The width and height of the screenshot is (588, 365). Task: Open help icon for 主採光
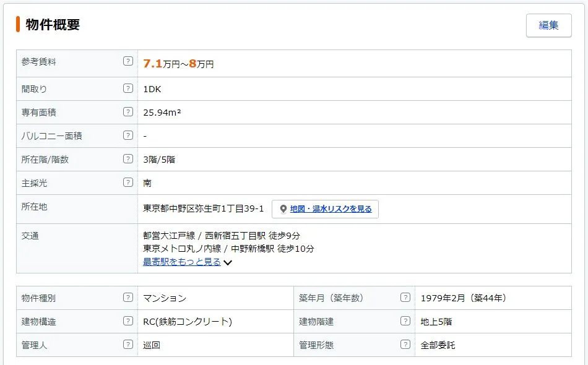[x=128, y=182]
